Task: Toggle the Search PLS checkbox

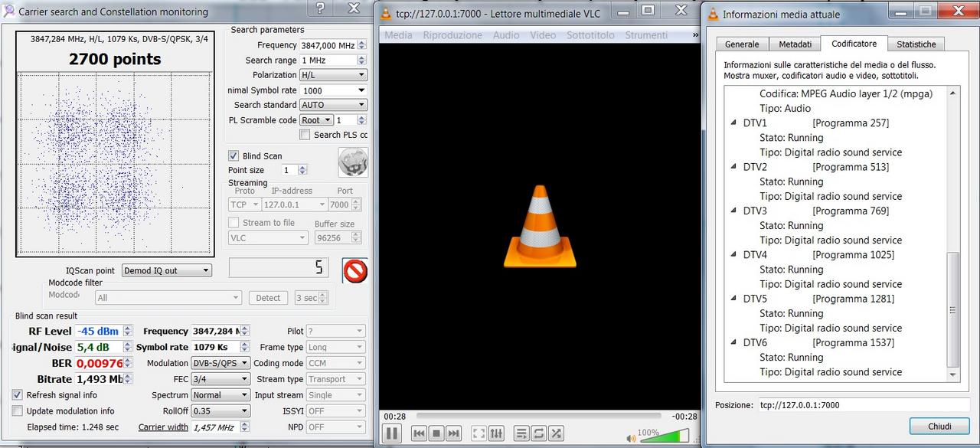Action: [305, 135]
